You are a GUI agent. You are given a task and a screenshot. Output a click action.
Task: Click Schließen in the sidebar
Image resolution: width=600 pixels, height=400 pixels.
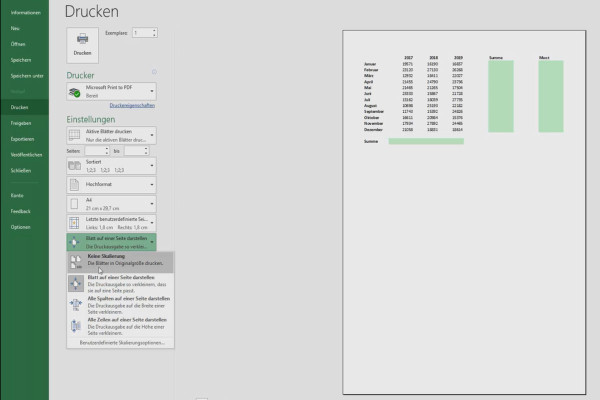[x=21, y=171]
